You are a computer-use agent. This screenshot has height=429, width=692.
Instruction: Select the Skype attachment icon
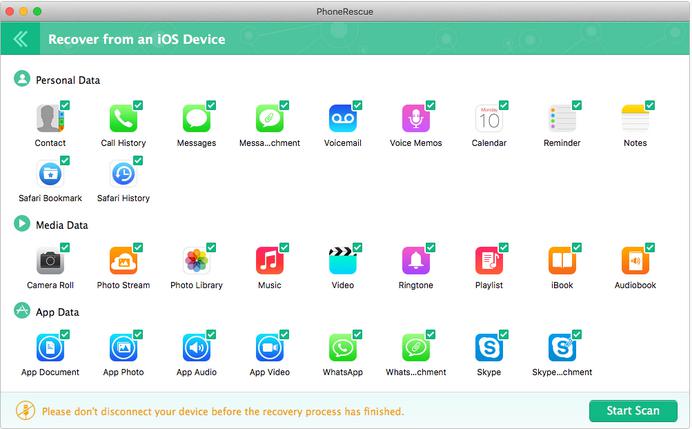click(x=562, y=347)
